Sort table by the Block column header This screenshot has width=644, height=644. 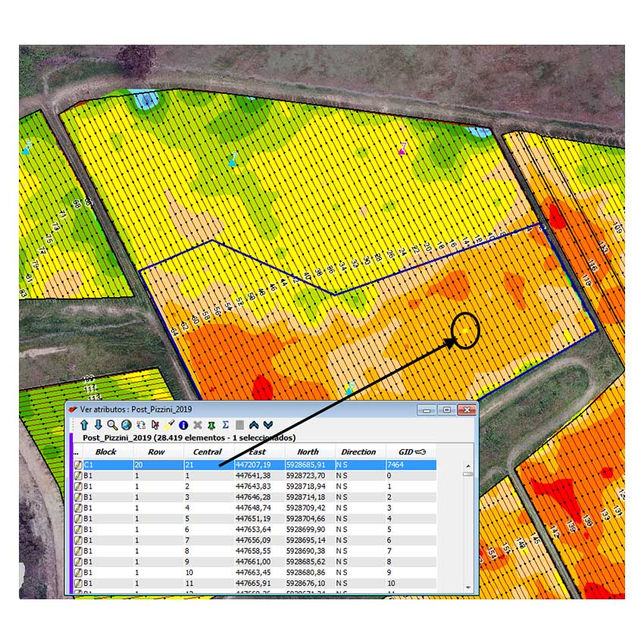click(106, 452)
